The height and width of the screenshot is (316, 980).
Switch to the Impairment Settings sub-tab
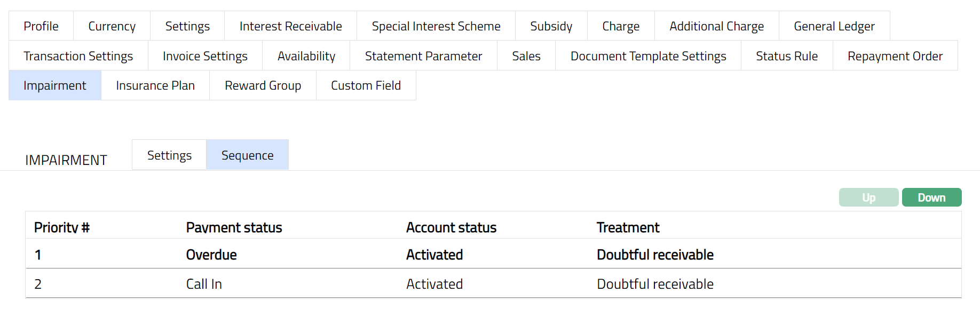[169, 155]
